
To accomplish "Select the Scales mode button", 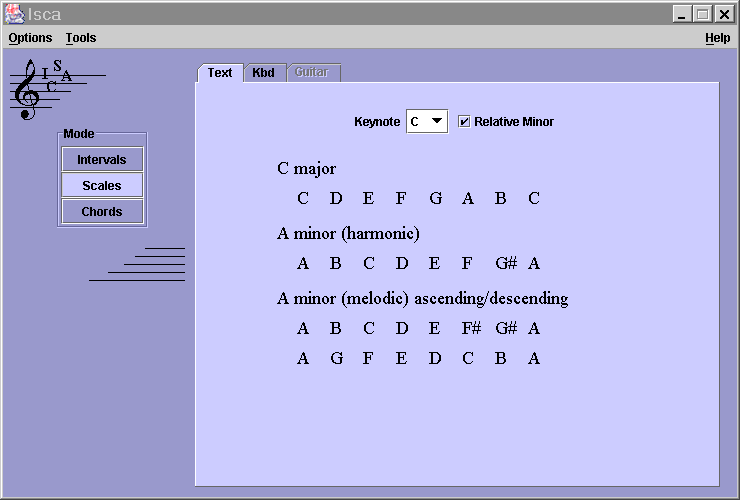I will [x=102, y=186].
